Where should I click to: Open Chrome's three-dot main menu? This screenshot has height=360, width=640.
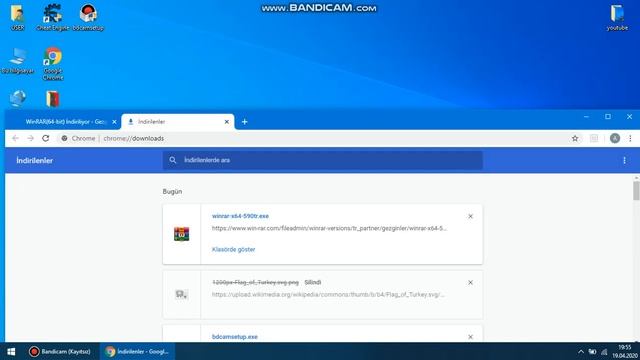[630, 138]
